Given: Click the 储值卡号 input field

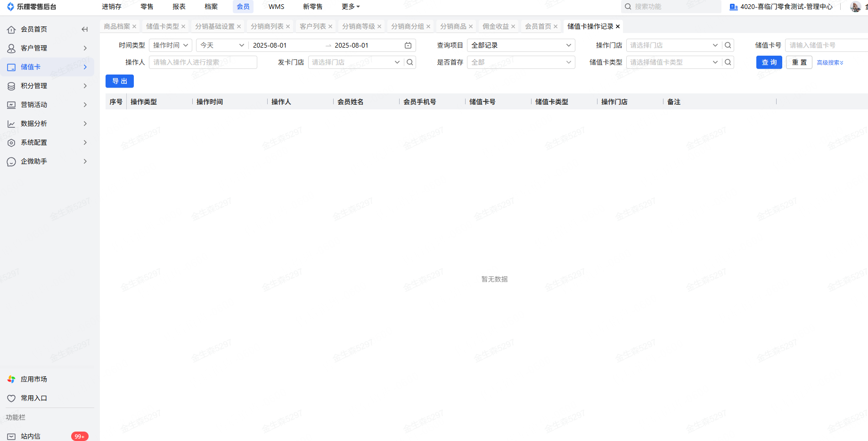Looking at the screenshot, I should [x=827, y=45].
